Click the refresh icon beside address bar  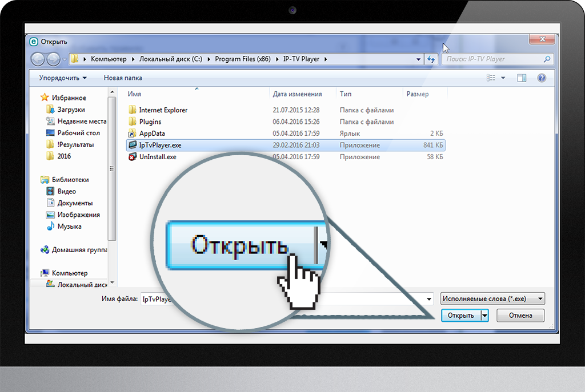pyautogui.click(x=431, y=59)
